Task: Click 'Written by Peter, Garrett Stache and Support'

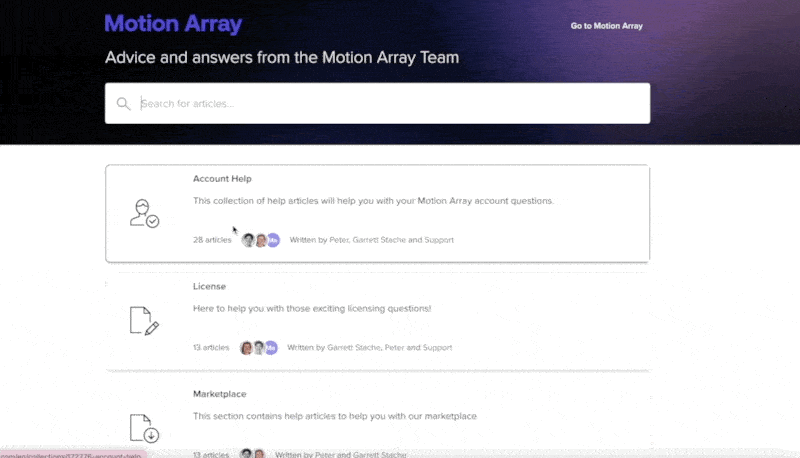Action: (x=371, y=240)
